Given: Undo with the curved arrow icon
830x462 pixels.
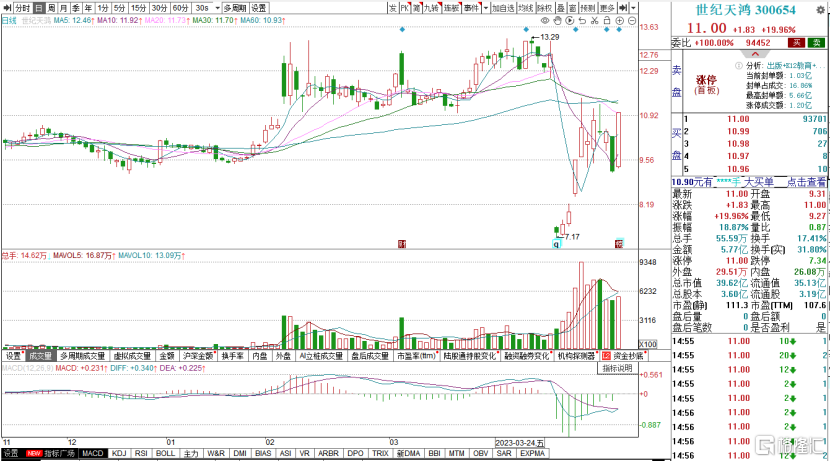Looking at the screenshot, I should (x=582, y=21).
